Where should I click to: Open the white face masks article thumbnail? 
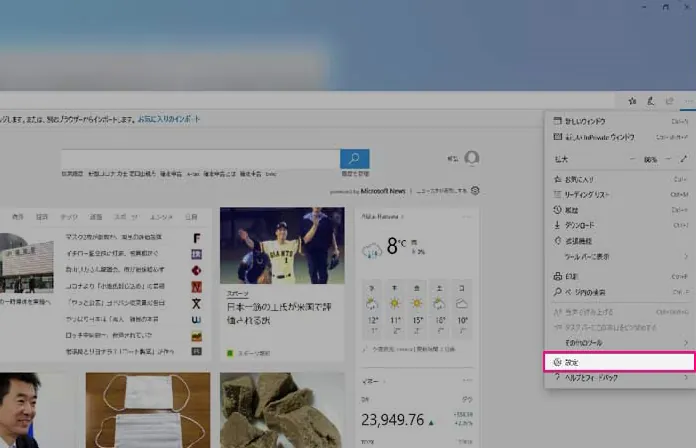pos(148,410)
